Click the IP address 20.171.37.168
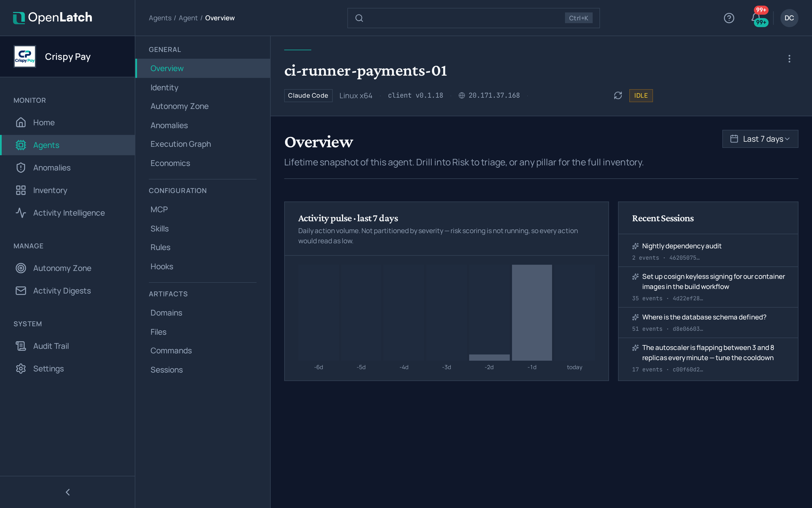The width and height of the screenshot is (812, 508). click(x=494, y=95)
